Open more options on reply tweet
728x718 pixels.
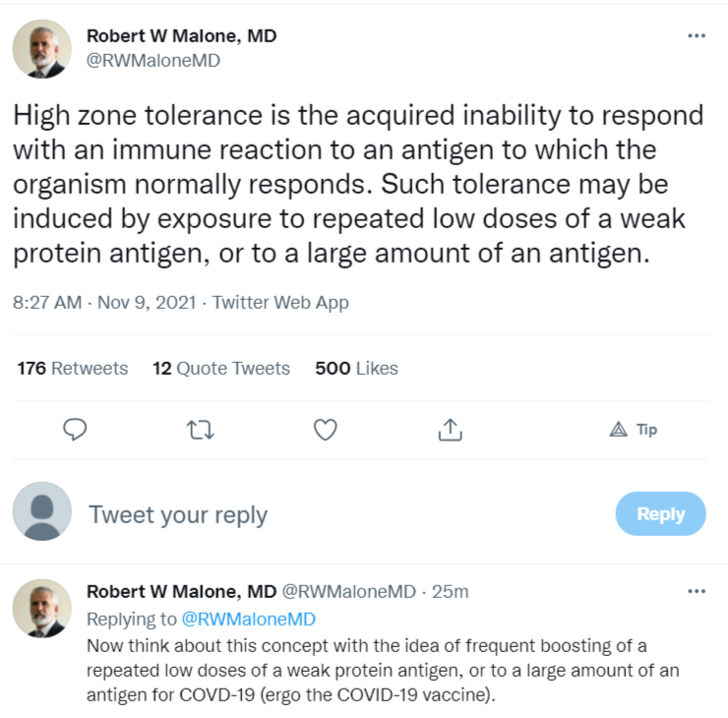[697, 591]
